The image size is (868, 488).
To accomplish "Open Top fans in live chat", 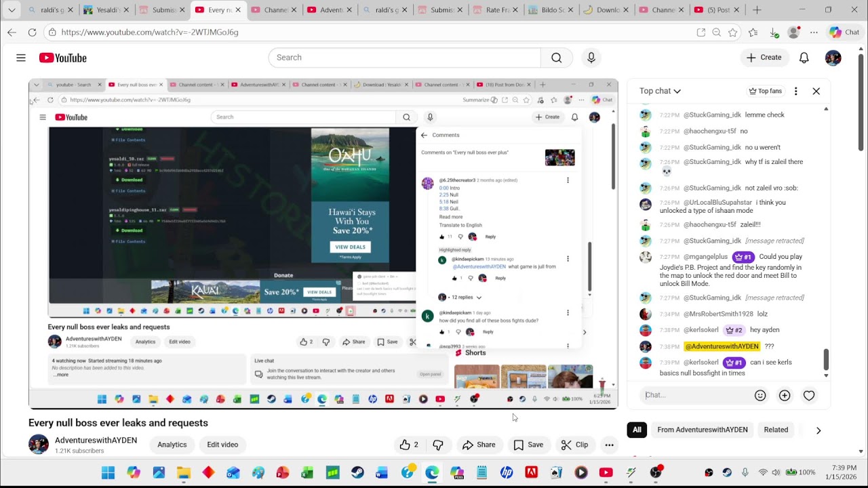I will coord(765,91).
